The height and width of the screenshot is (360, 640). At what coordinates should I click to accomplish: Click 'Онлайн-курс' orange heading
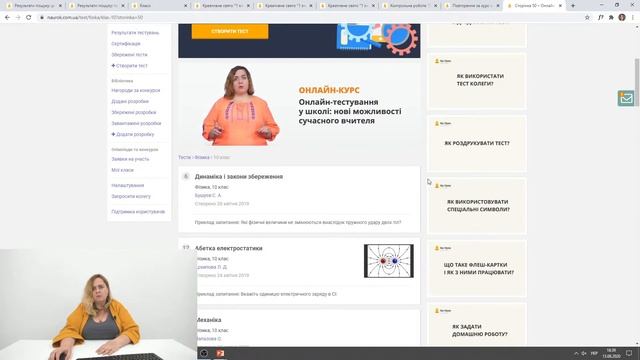[x=329, y=90]
